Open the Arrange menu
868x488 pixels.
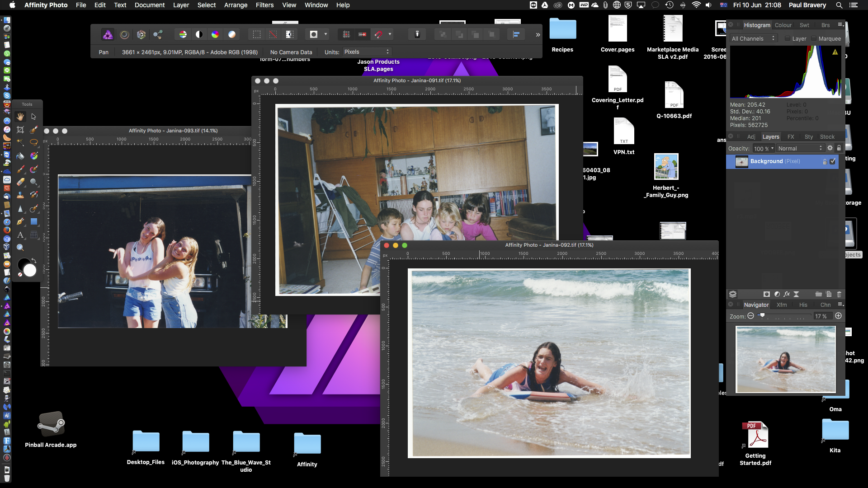[x=236, y=5]
